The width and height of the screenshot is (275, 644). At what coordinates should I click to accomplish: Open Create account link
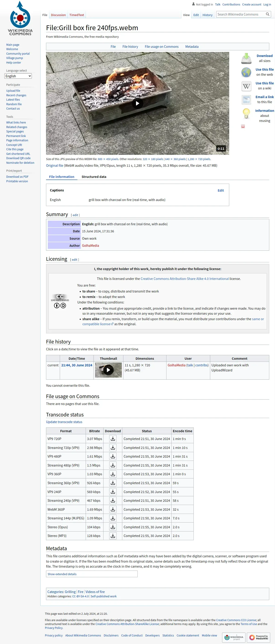[251, 5]
